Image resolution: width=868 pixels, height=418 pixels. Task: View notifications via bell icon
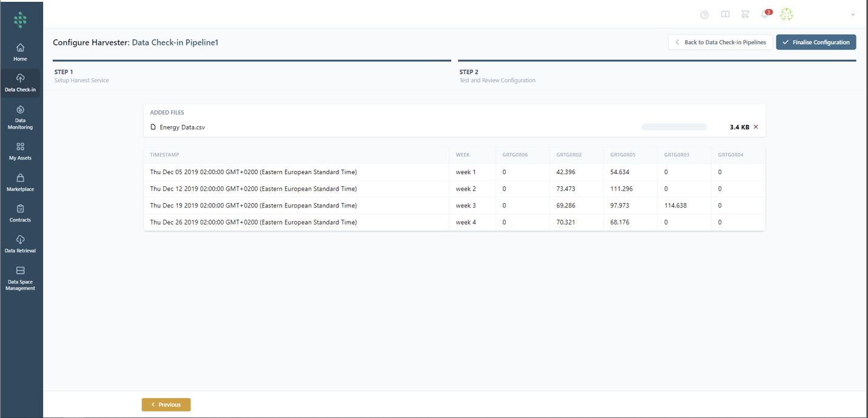click(x=765, y=15)
